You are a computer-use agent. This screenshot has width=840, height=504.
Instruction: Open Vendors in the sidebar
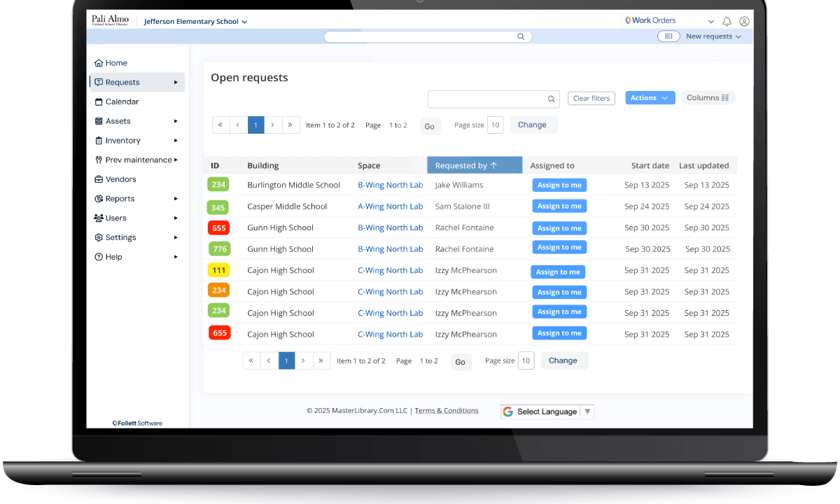coord(120,179)
